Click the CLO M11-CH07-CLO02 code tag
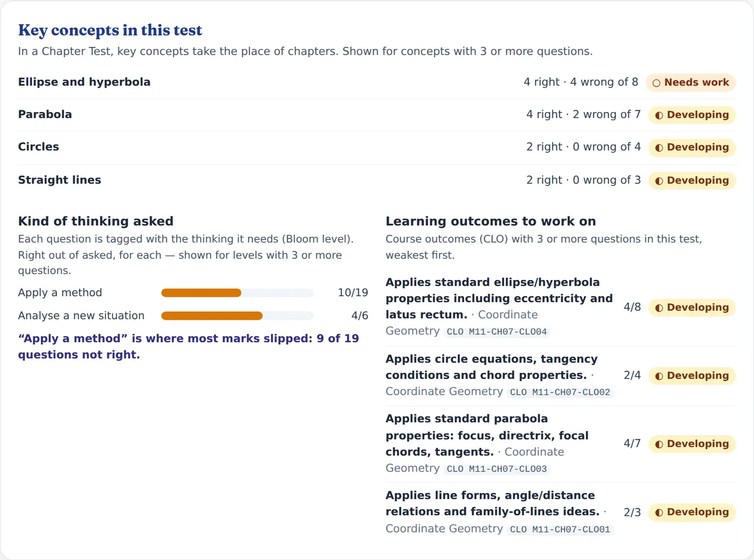Image resolution: width=754 pixels, height=560 pixels. [x=560, y=392]
